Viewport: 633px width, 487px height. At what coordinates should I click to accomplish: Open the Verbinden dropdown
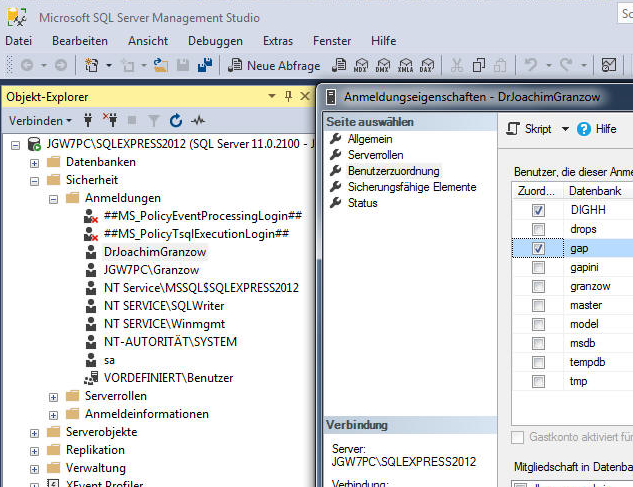coord(40,121)
